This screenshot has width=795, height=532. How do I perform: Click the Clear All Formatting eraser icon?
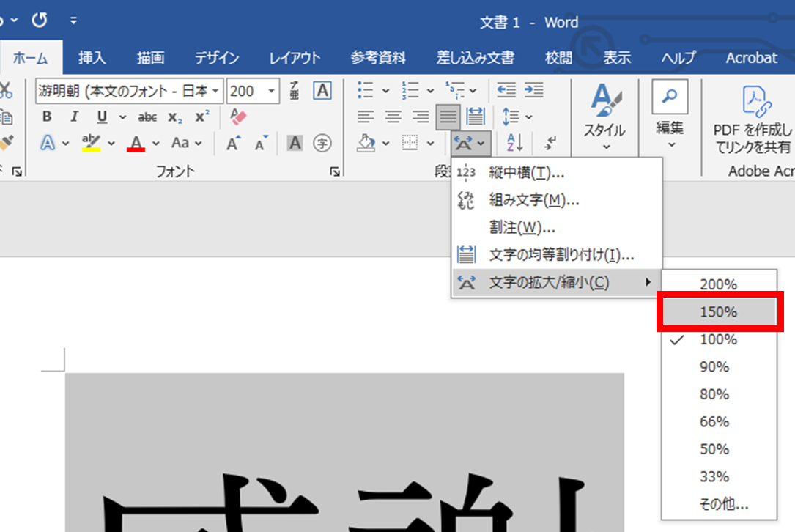coord(239,117)
